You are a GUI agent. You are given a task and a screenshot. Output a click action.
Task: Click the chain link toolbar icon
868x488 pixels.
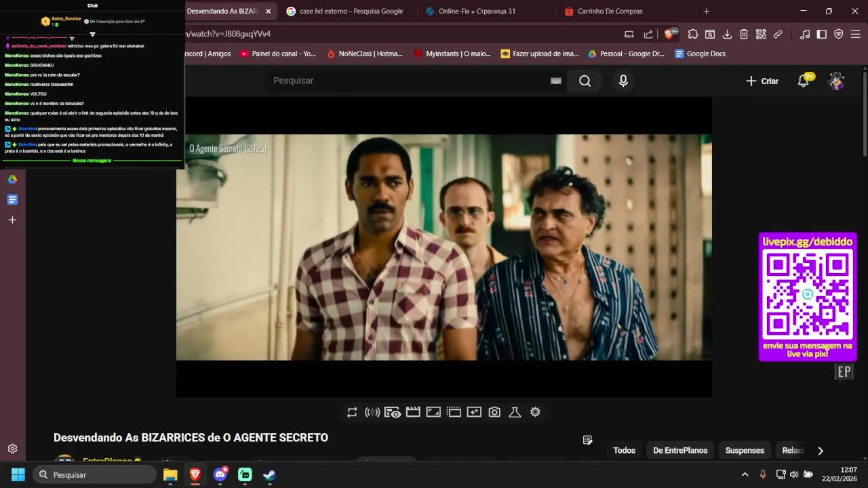coord(778,34)
